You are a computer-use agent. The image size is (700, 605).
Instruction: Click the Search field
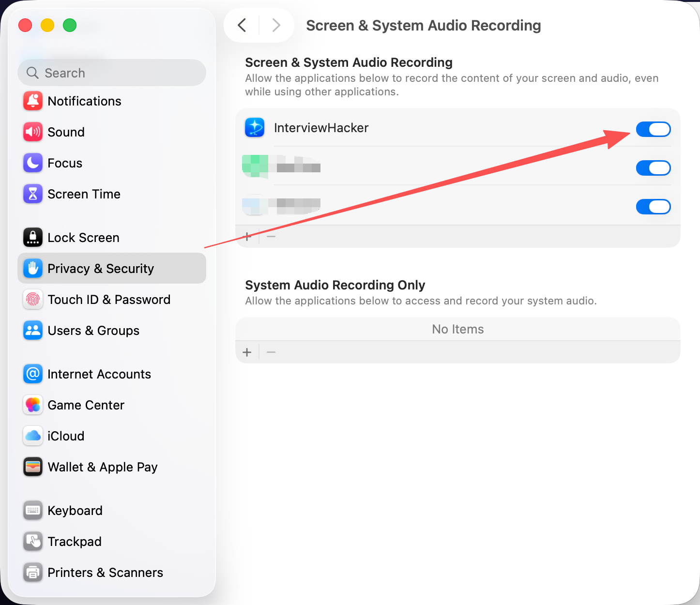coord(112,73)
